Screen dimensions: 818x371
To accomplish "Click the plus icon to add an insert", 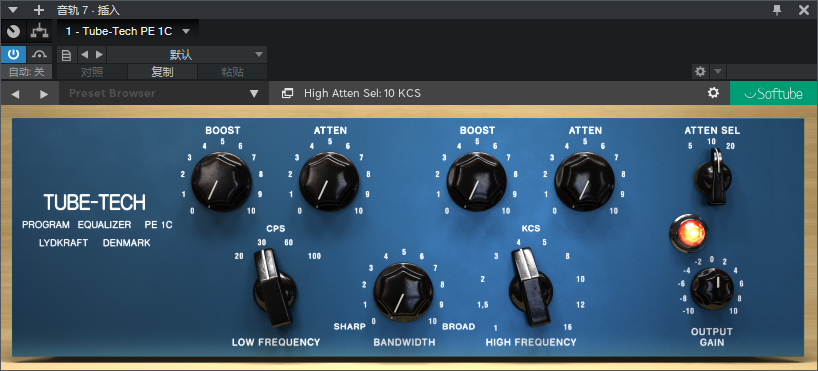I will pyautogui.click(x=38, y=9).
